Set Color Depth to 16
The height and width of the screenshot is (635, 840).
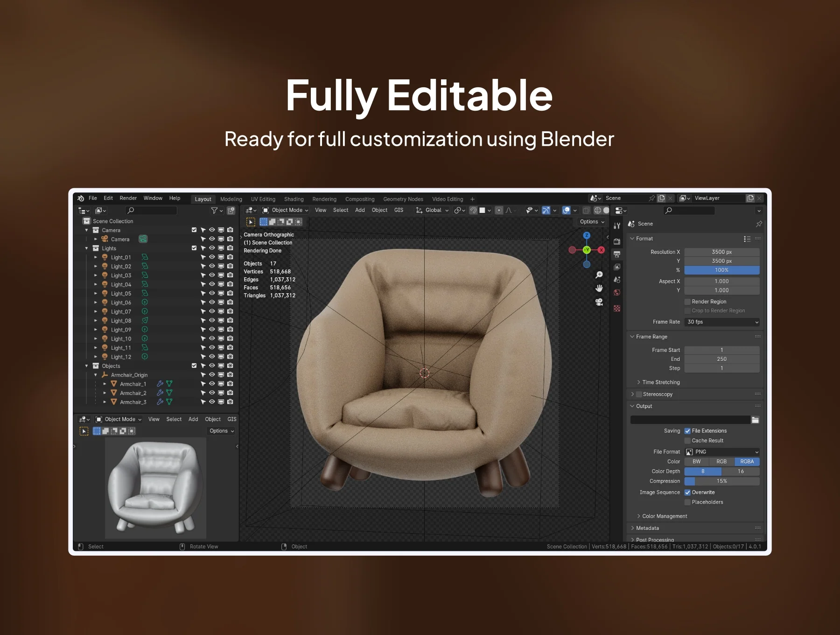tap(741, 472)
